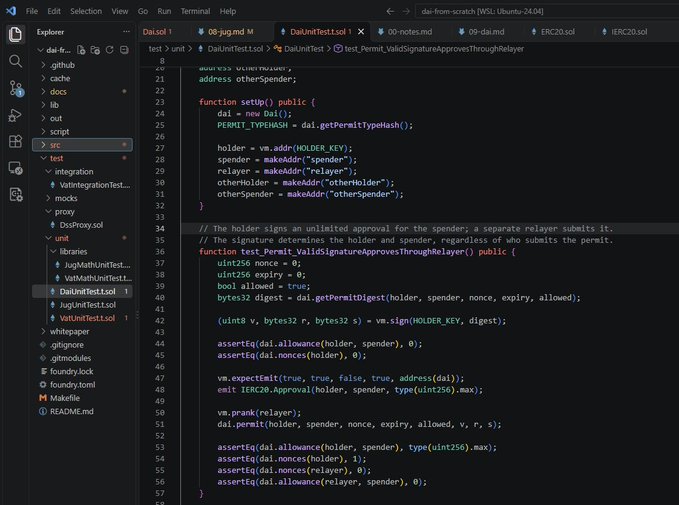Open Run and Debug view

[x=15, y=115]
